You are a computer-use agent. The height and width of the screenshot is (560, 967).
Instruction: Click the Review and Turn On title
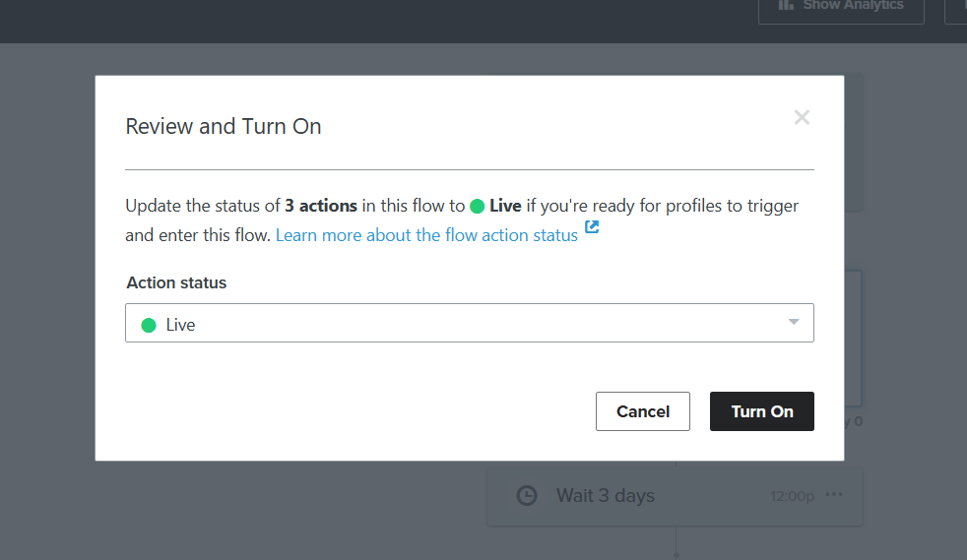(224, 126)
